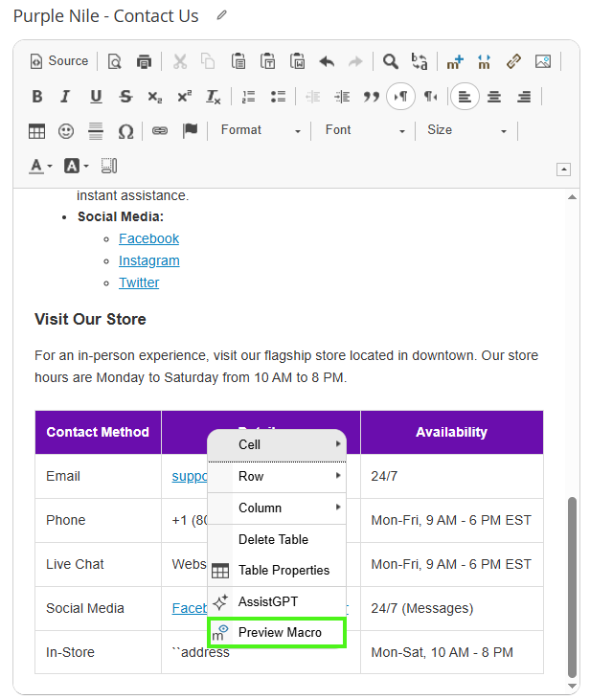Image resolution: width=590 pixels, height=700 pixels.
Task: Open the Instagram link
Action: (149, 260)
